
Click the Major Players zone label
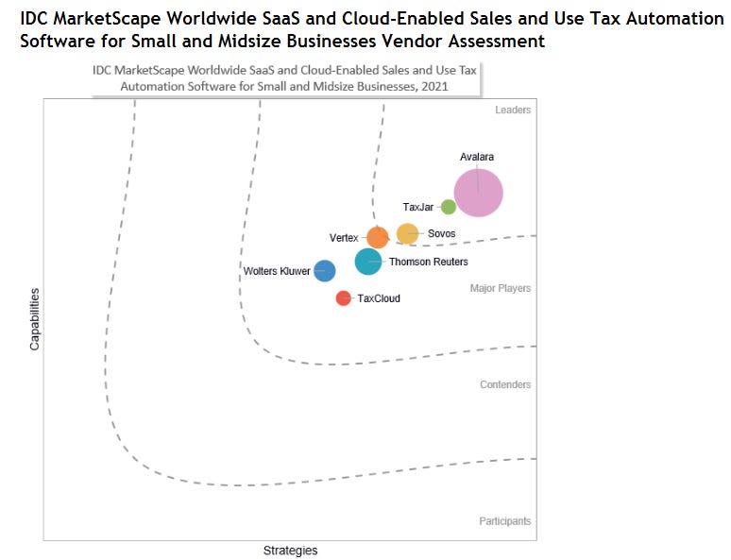[501, 288]
